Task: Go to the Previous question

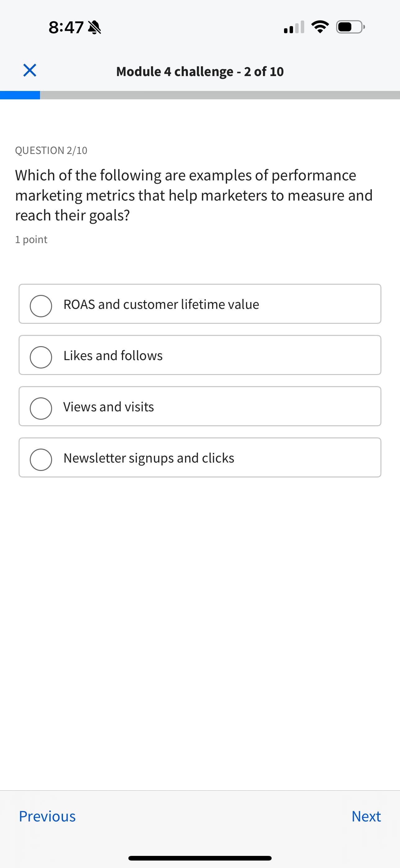Action: click(47, 816)
